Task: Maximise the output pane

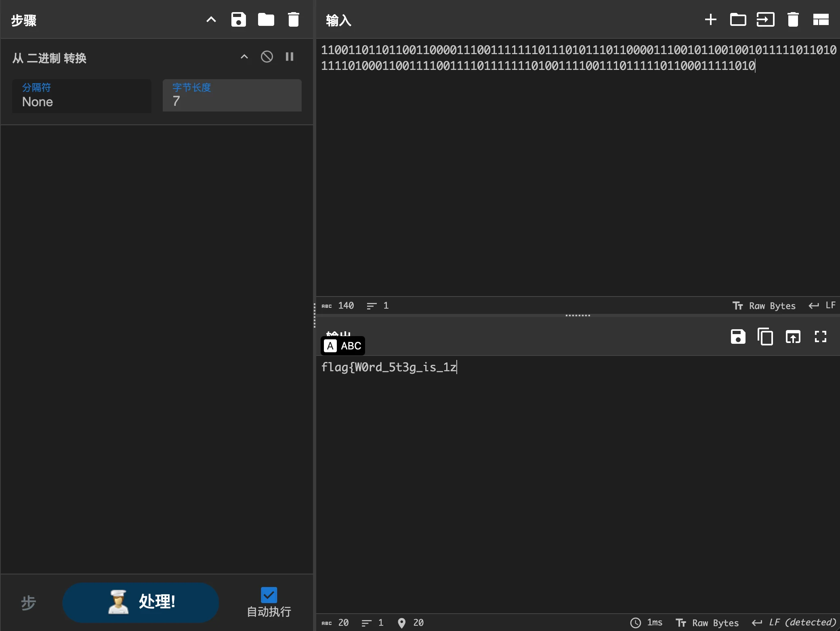Action: tap(820, 337)
